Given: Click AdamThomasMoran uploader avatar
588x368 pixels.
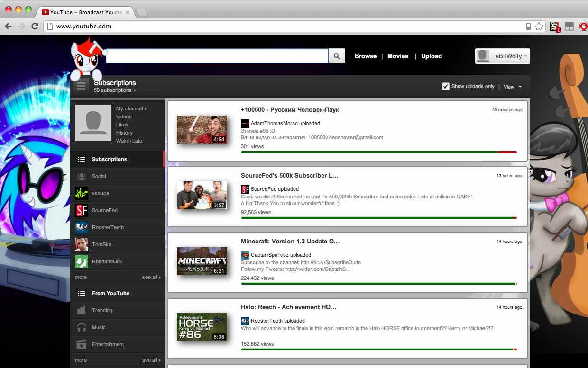Looking at the screenshot, I should (x=245, y=123).
